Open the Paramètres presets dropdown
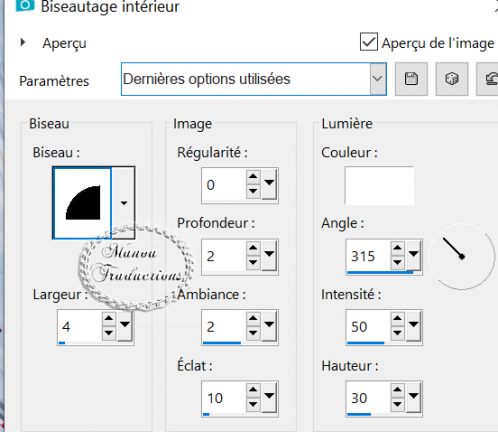Viewport: 498px width, 432px height. (378, 79)
